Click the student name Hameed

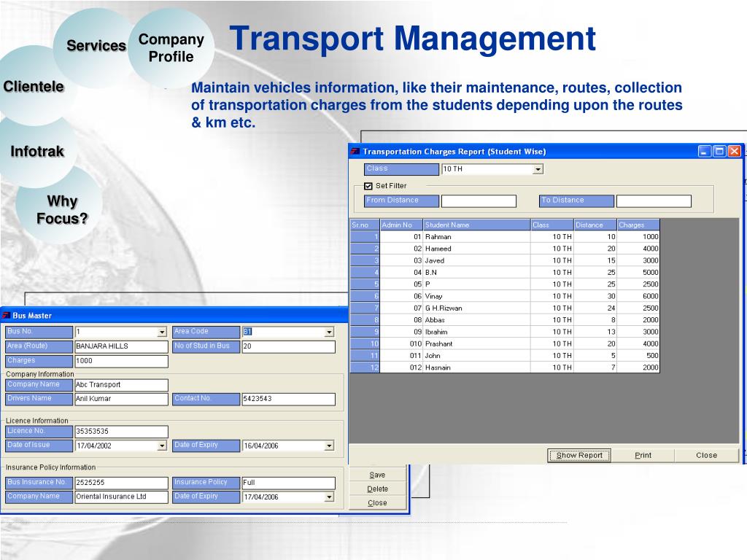pyautogui.click(x=438, y=249)
